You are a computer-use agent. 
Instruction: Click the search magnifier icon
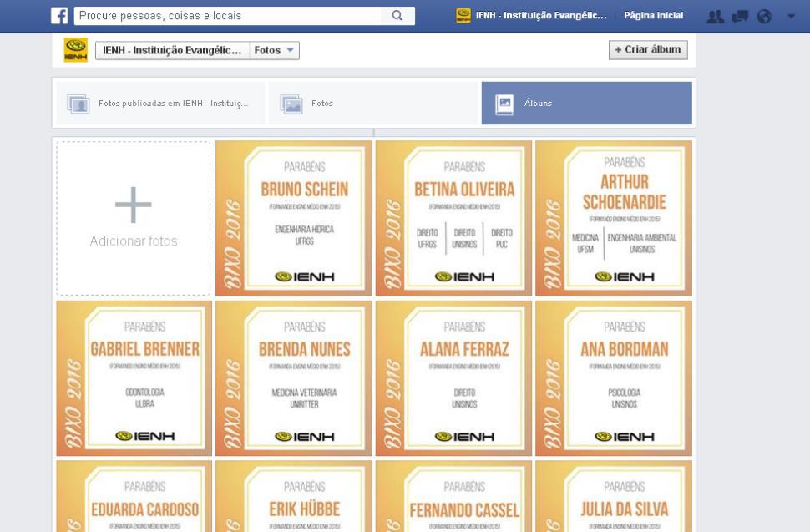pyautogui.click(x=397, y=16)
